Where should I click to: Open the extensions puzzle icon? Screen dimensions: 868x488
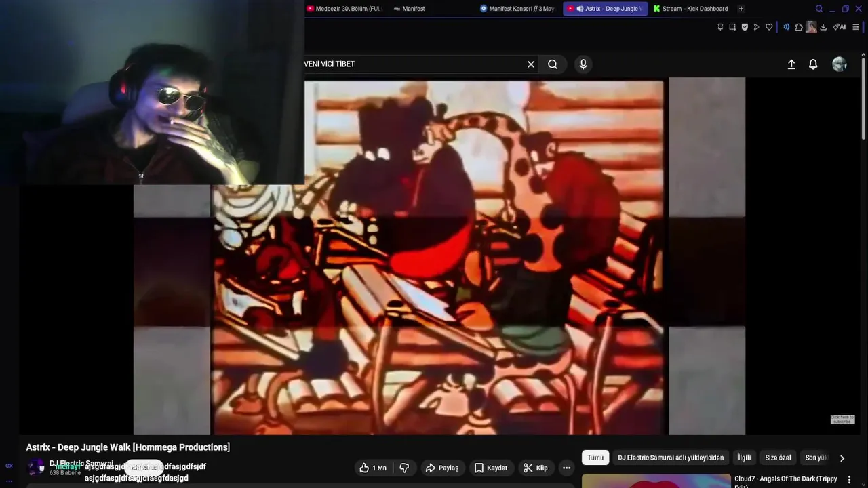[x=799, y=27]
